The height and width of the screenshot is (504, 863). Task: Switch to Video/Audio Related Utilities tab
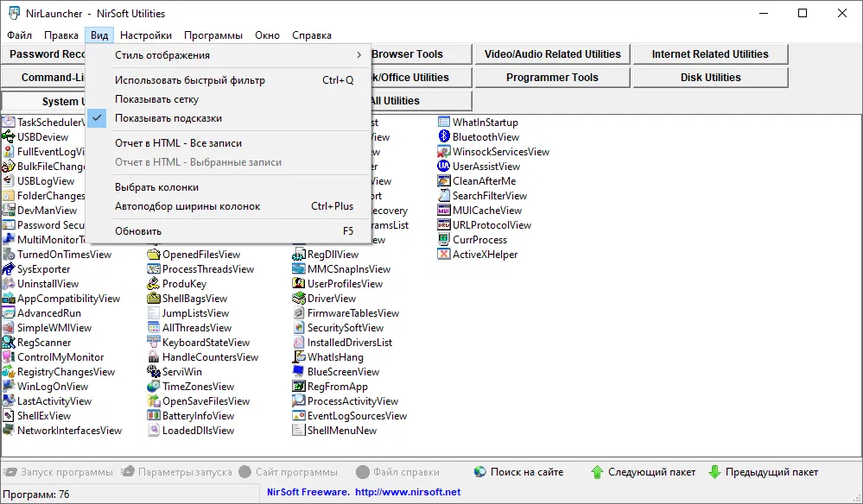pos(553,54)
